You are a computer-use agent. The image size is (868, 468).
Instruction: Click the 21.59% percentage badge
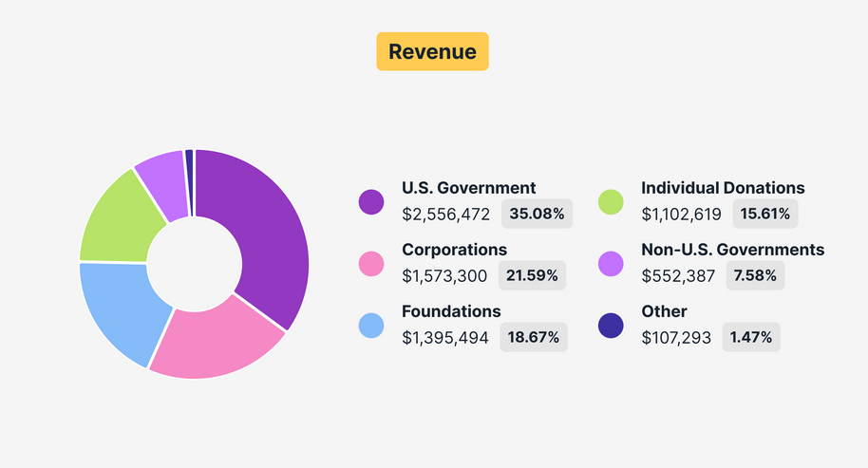point(533,276)
